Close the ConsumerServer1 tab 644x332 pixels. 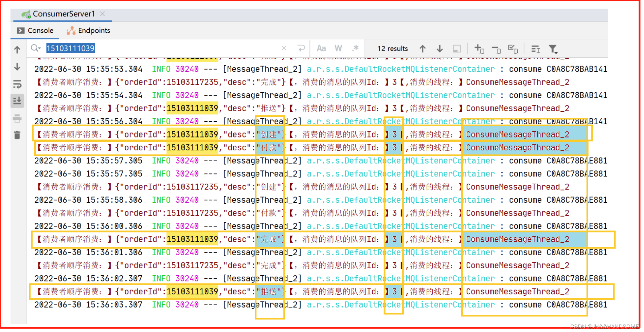(x=102, y=14)
